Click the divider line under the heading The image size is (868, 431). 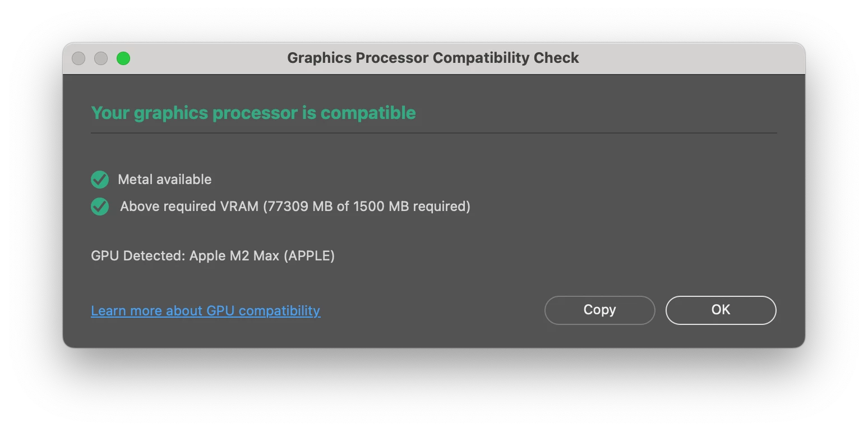pyautogui.click(x=434, y=133)
